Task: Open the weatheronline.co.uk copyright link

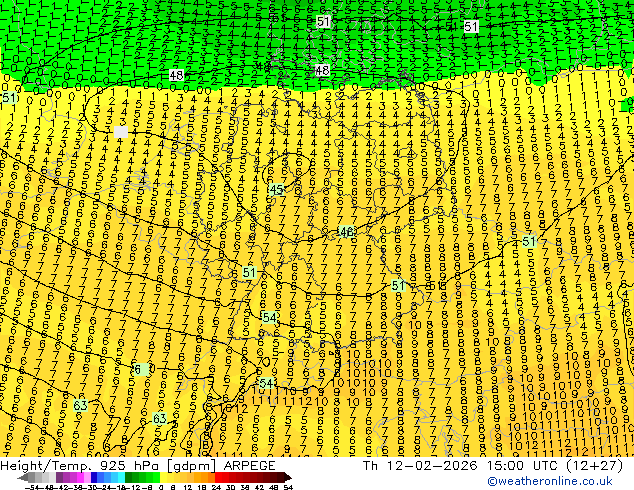Action: (550, 481)
